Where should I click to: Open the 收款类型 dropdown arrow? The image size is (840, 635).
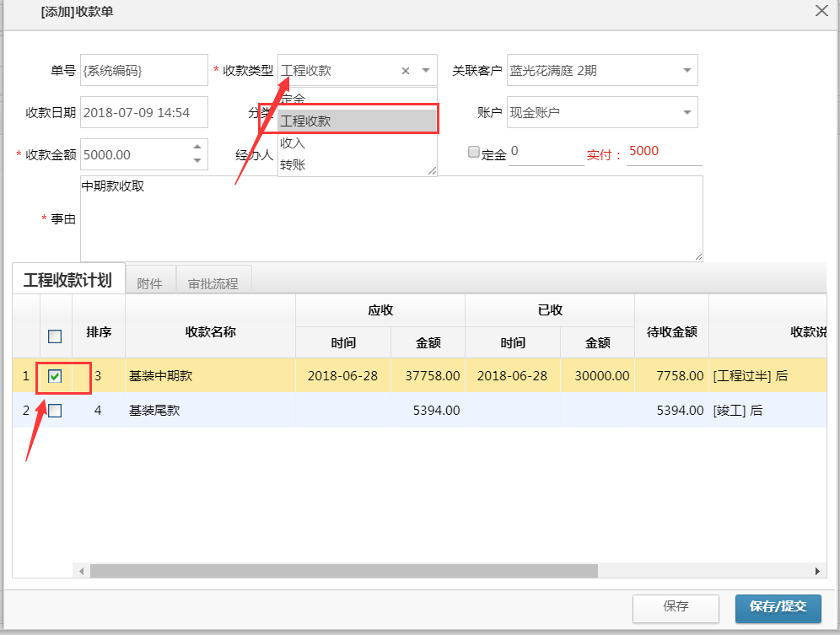click(425, 71)
